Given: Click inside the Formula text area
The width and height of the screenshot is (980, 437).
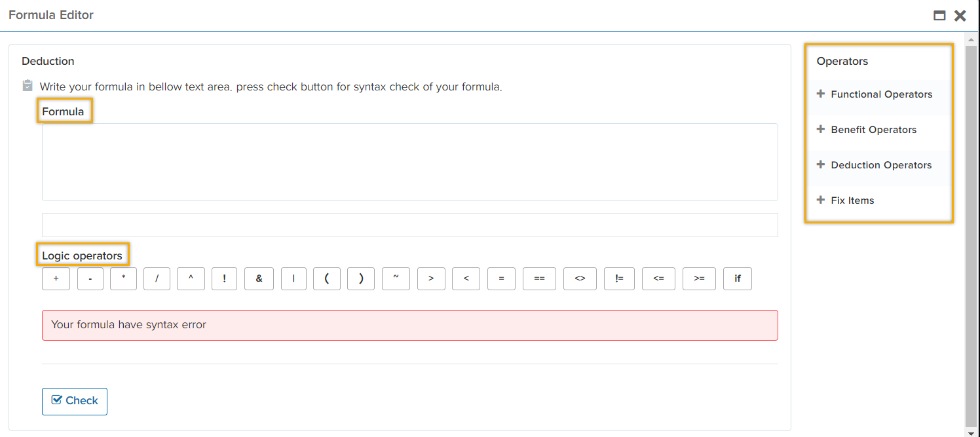Looking at the screenshot, I should (x=409, y=162).
